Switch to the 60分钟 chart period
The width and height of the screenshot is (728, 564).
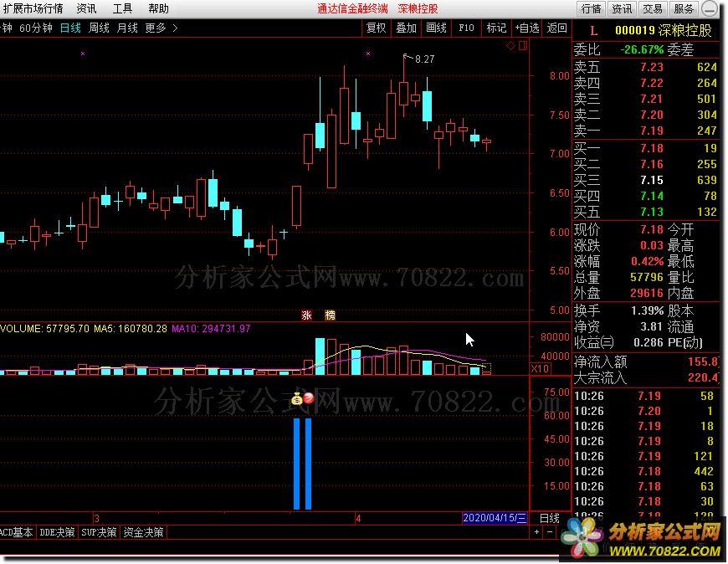[36, 28]
